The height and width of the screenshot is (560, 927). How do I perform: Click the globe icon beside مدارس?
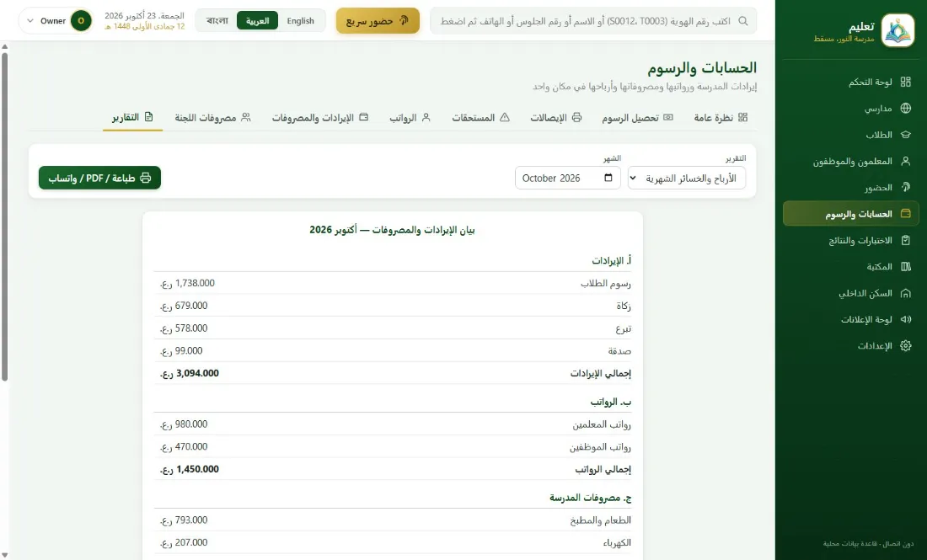point(905,108)
